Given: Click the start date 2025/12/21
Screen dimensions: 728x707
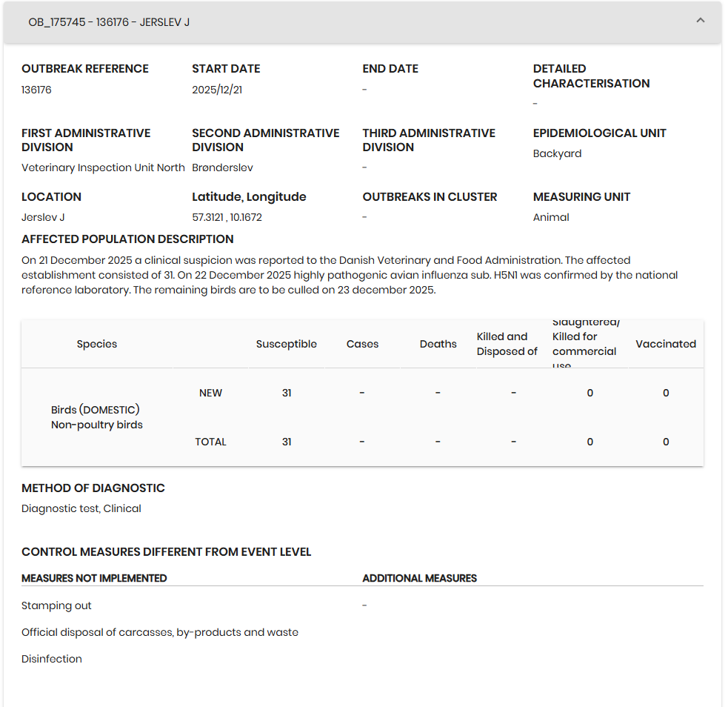Looking at the screenshot, I should click(217, 90).
